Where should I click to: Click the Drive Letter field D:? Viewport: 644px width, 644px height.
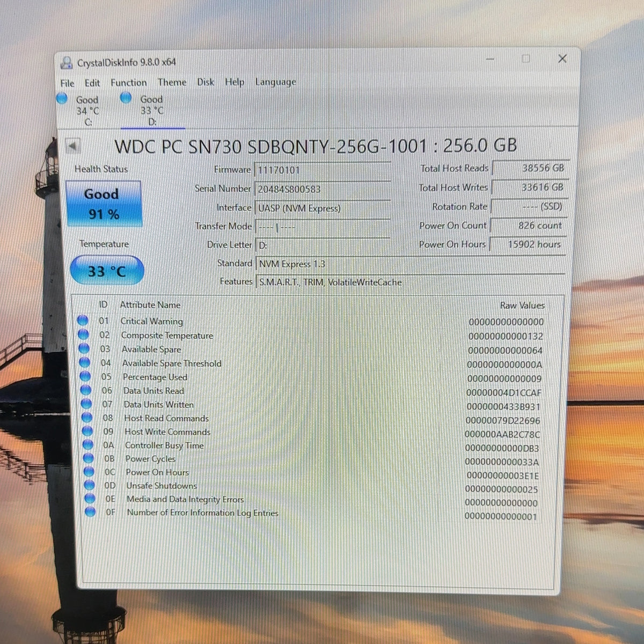pyautogui.click(x=323, y=245)
